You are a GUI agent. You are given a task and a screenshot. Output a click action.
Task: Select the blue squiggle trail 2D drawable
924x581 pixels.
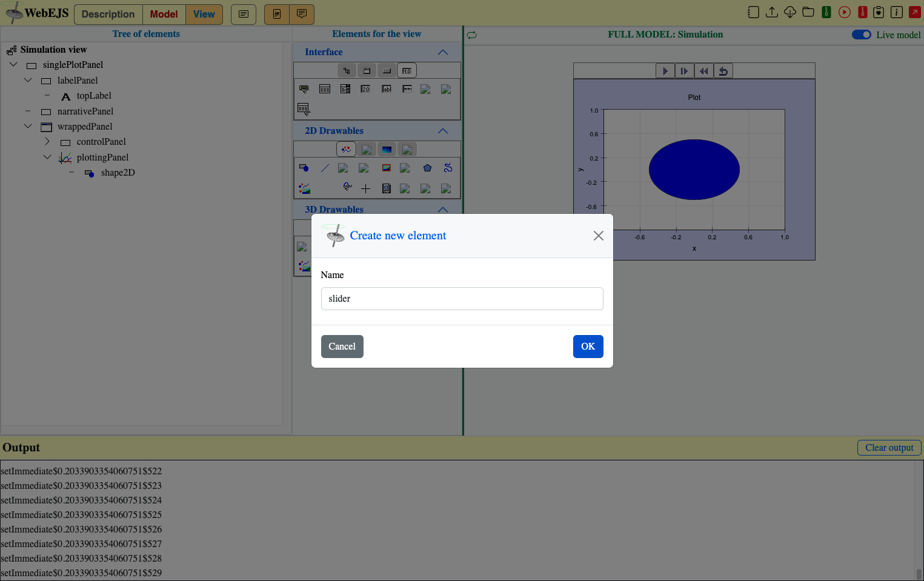448,168
